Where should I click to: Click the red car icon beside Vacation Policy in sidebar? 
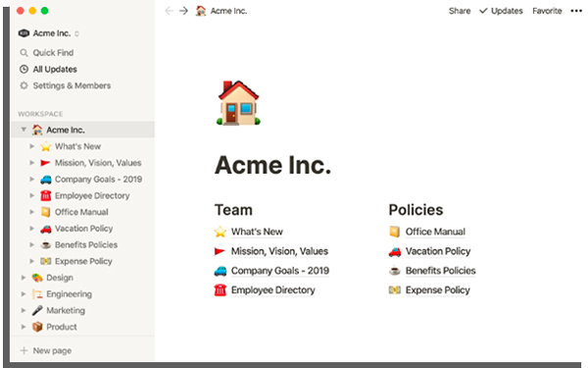click(46, 229)
